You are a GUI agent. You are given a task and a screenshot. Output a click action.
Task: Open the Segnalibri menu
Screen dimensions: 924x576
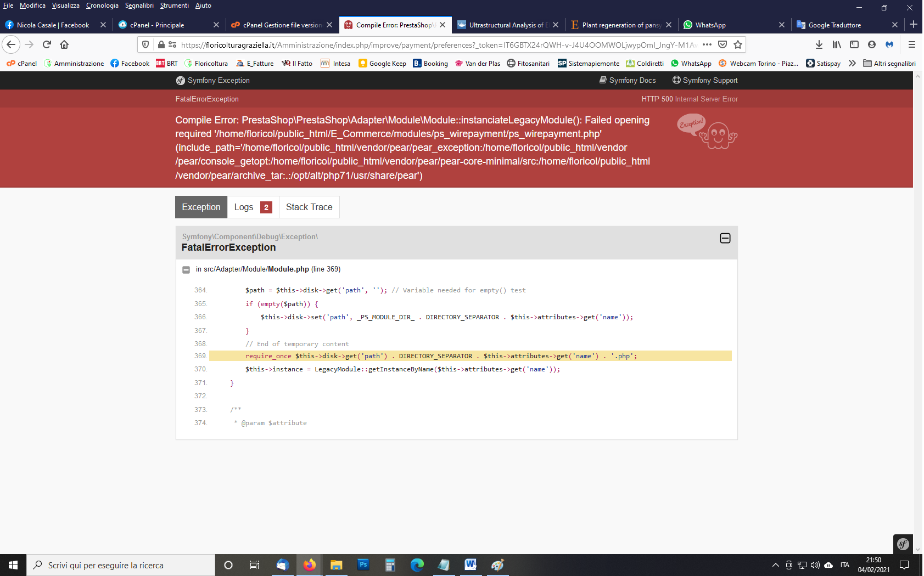pyautogui.click(x=139, y=5)
